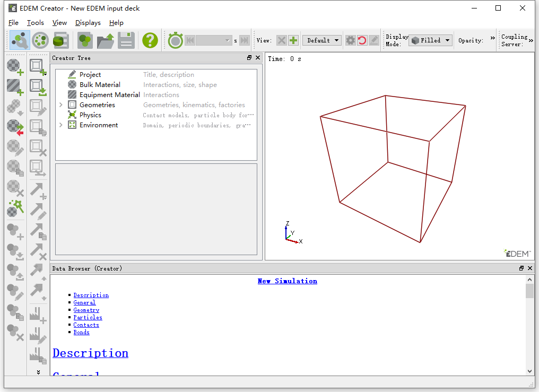Click the new simulation green spheres icon
Screen dimensions: 539x392
(x=85, y=40)
